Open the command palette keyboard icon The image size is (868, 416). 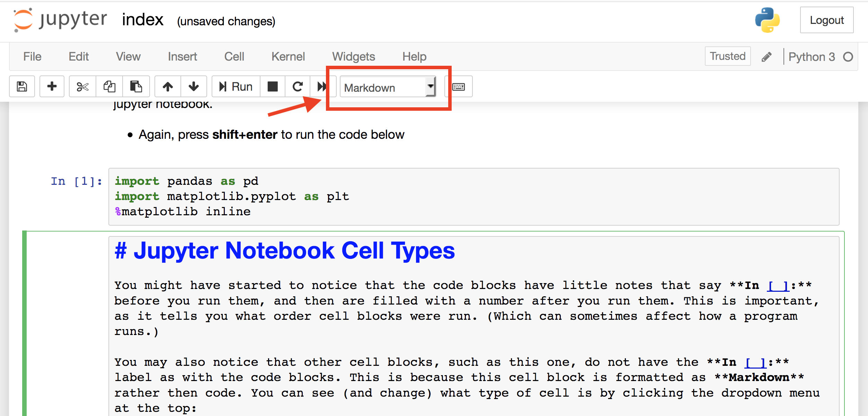[x=459, y=87]
